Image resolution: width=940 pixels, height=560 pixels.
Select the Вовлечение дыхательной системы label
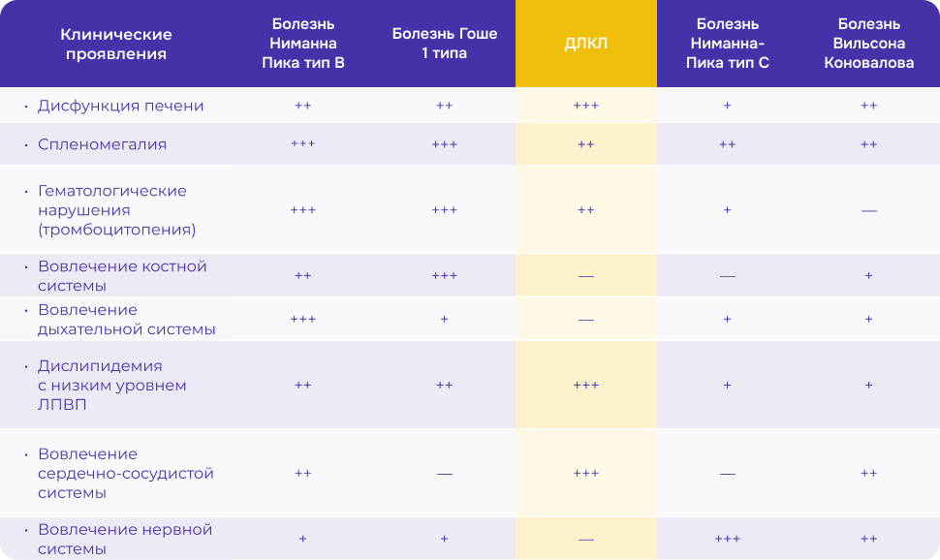pos(126,320)
